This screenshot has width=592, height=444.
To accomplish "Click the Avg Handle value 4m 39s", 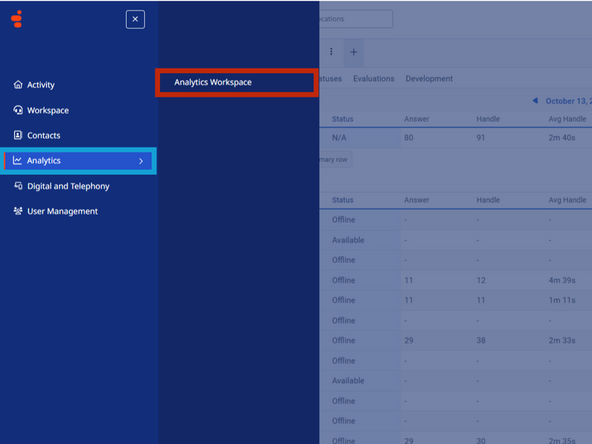I will tap(562, 281).
